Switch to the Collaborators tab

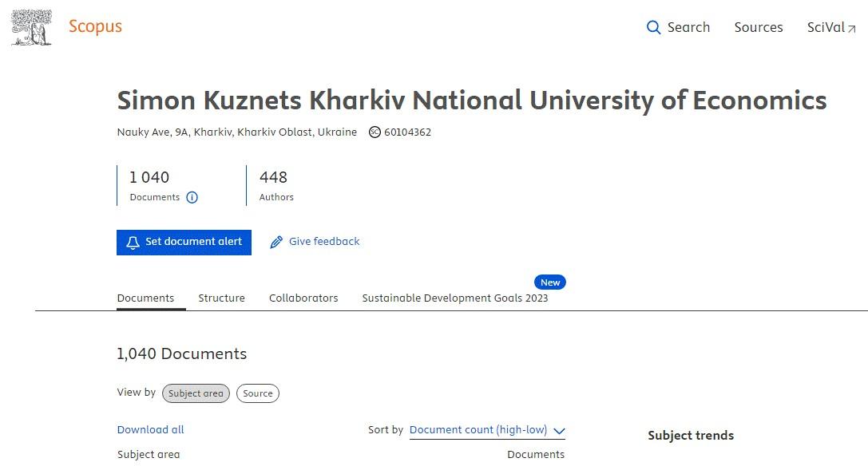click(x=303, y=298)
